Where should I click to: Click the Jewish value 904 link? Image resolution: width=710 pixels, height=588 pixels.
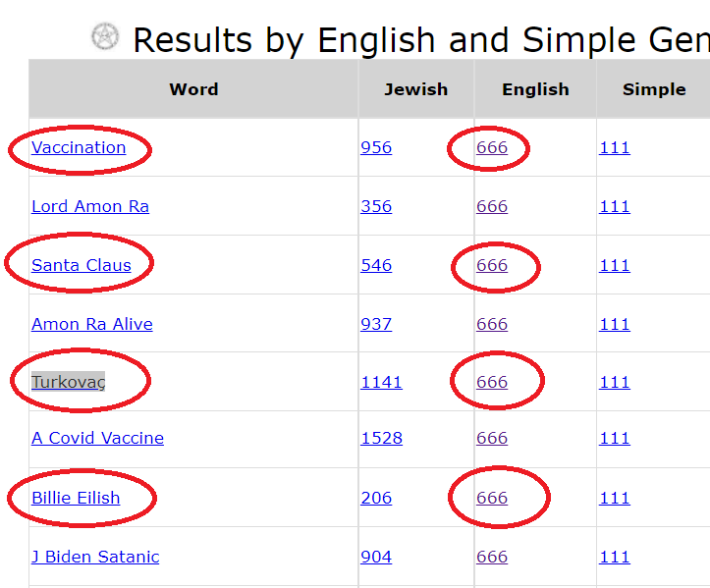[376, 557]
